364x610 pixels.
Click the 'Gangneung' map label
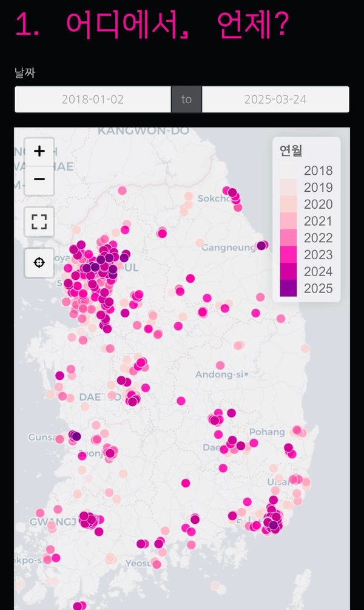click(228, 248)
